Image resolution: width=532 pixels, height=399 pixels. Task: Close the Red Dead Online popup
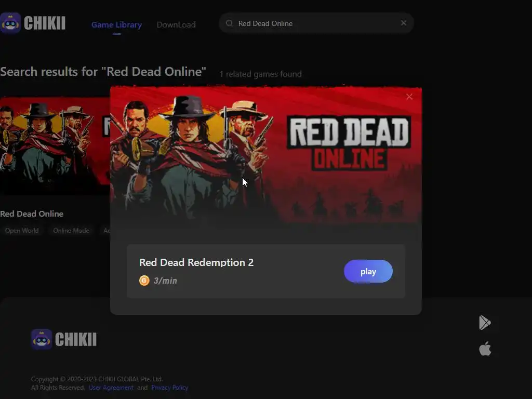pos(409,97)
